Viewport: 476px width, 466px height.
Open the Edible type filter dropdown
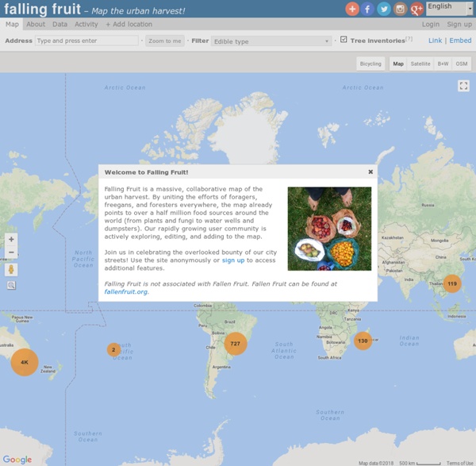[271, 41]
